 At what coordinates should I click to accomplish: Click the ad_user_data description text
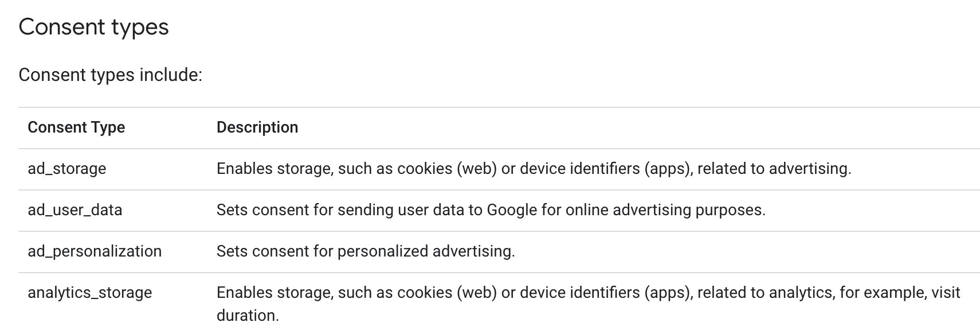[x=491, y=209]
